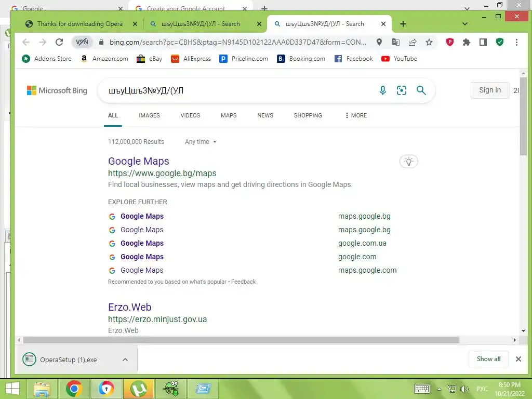Open the green shield security extension
532x399 pixels.
499,42
